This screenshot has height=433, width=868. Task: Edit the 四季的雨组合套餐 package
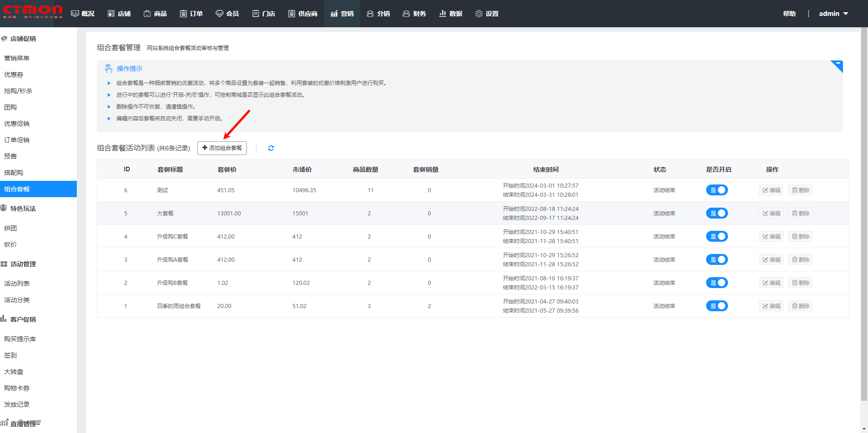[771, 306]
